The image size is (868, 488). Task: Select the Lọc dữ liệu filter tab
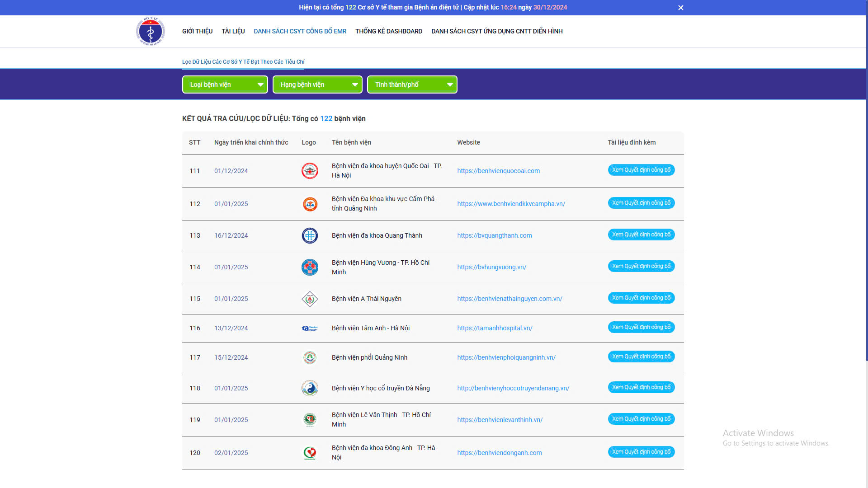pos(243,62)
